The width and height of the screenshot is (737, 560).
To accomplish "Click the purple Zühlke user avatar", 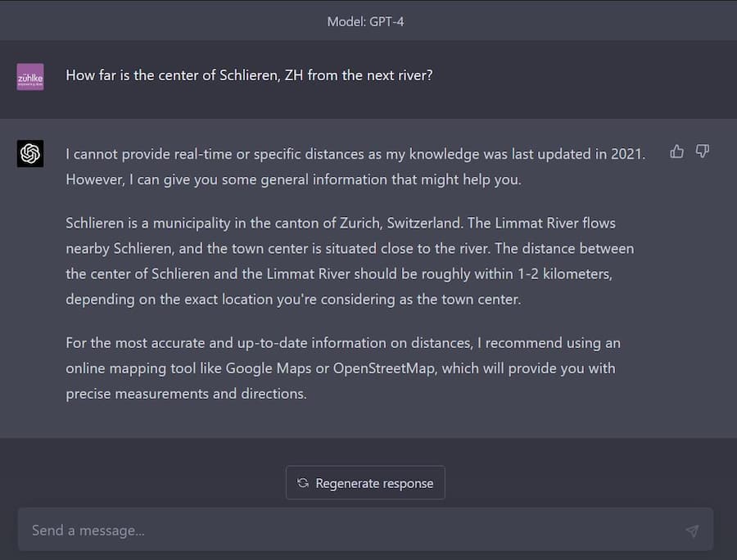I will 30,77.
